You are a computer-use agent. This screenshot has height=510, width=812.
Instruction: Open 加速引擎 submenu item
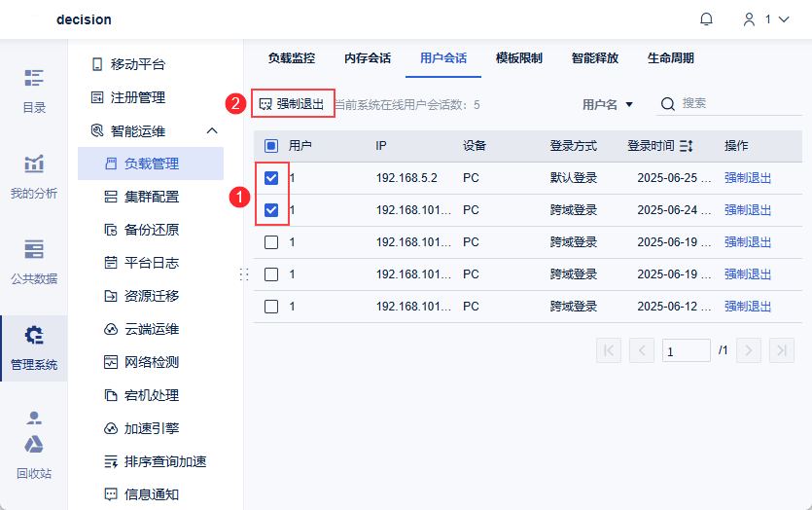142,428
